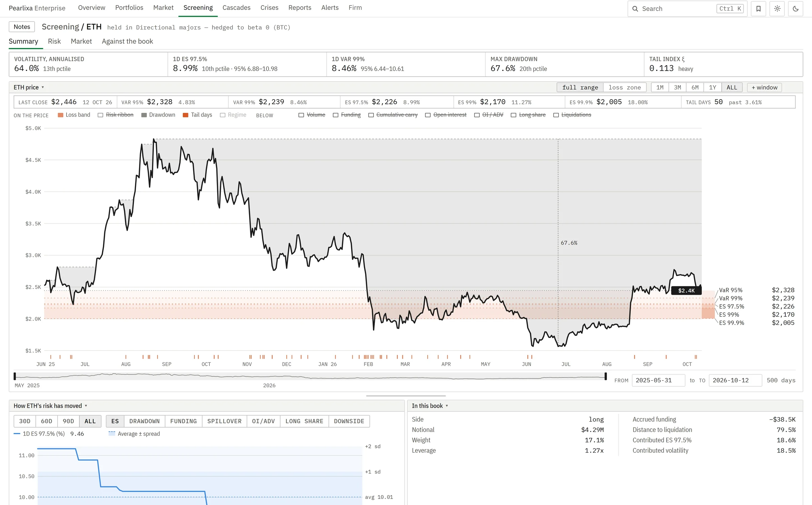The width and height of the screenshot is (812, 505).
Task: Enable the Risk ribbon checkbox
Action: [x=100, y=115]
